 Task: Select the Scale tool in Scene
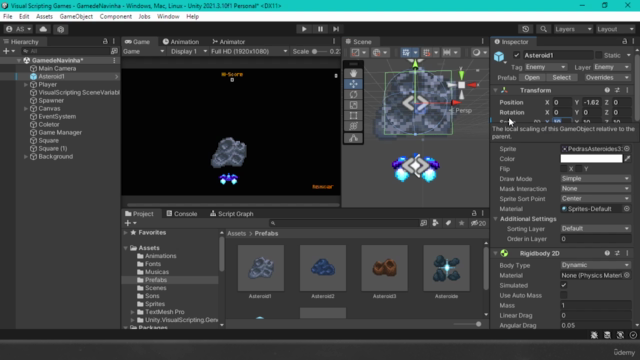[x=353, y=105]
